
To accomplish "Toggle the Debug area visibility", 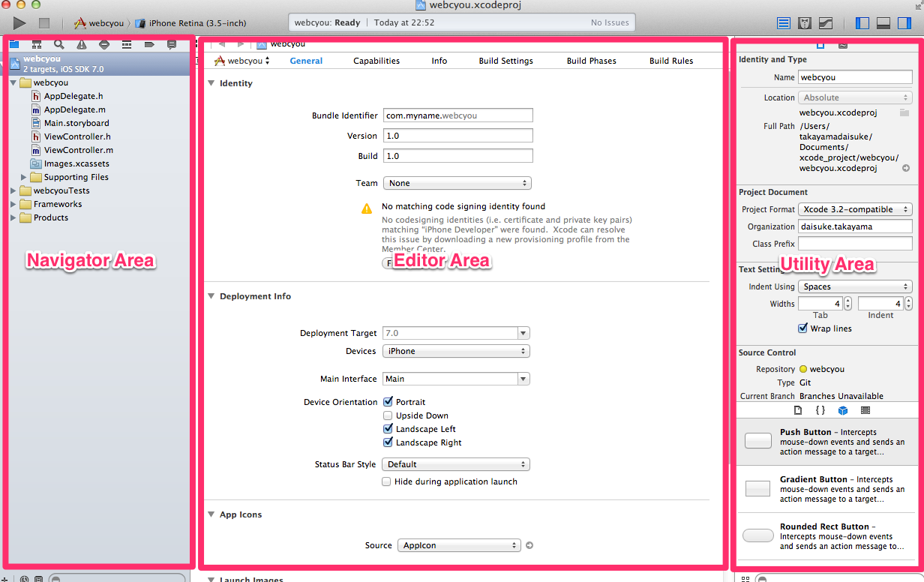I will 883,23.
